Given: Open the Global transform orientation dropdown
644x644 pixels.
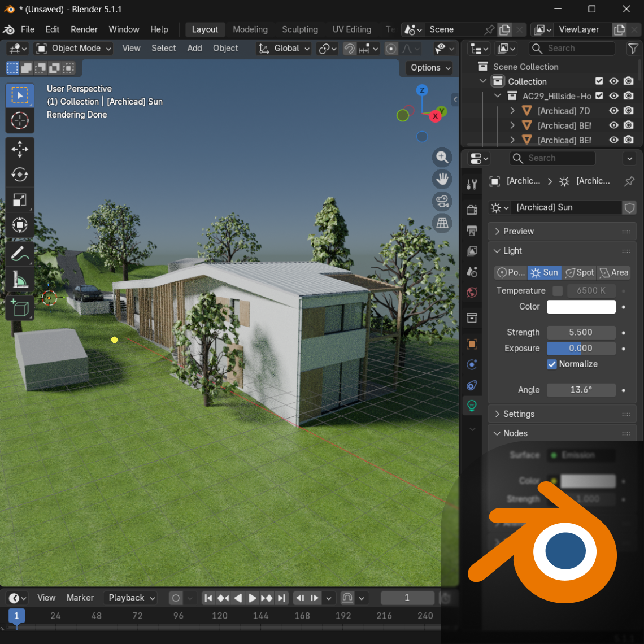Looking at the screenshot, I should (x=284, y=49).
